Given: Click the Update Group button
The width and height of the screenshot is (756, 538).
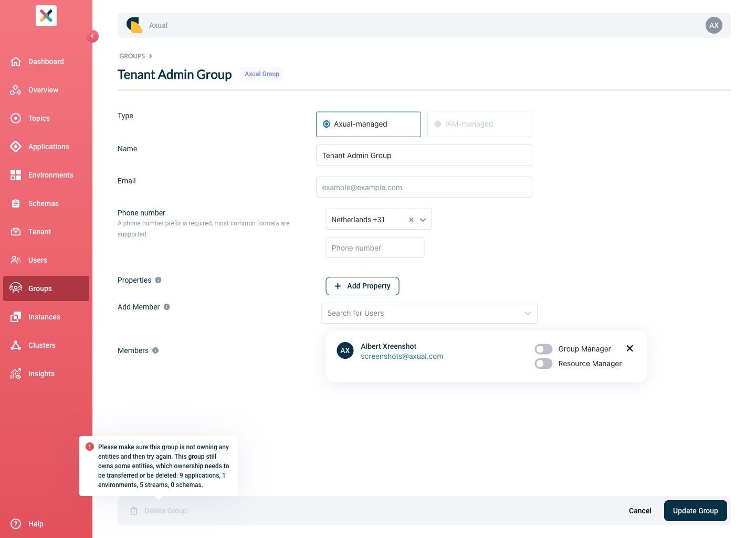Looking at the screenshot, I should point(695,511).
